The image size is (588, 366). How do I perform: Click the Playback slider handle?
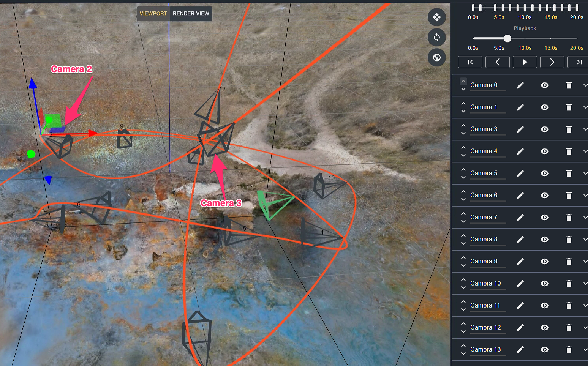coord(507,38)
